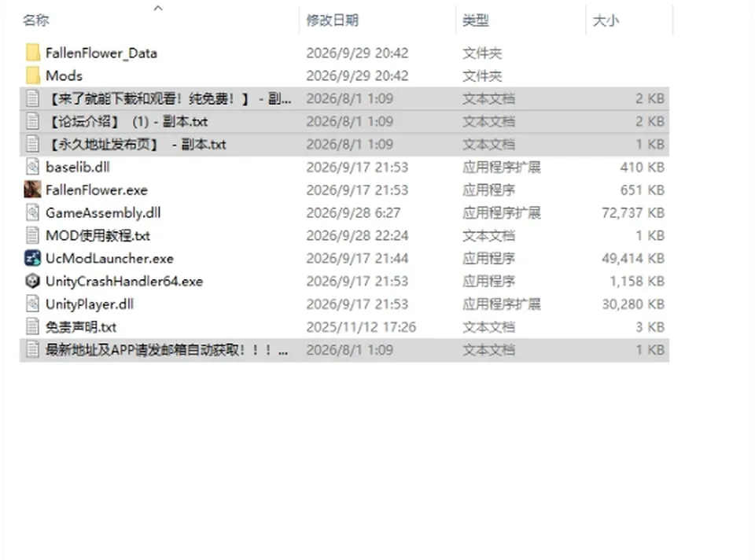The image size is (755, 560).
Task: Click the size value 30,280 KB
Action: 633,304
